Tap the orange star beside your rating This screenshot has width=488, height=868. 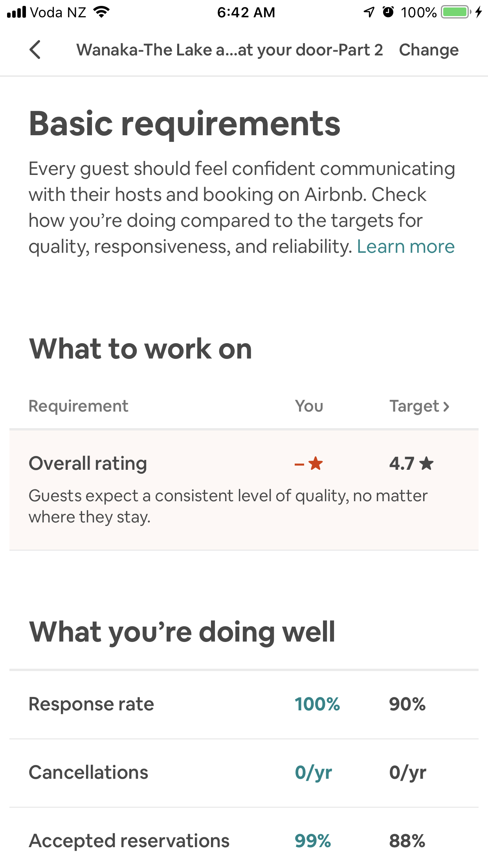coord(314,464)
